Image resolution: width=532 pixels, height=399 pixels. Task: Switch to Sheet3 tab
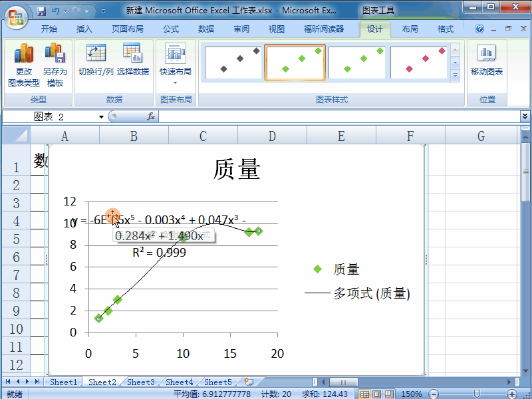click(x=141, y=382)
